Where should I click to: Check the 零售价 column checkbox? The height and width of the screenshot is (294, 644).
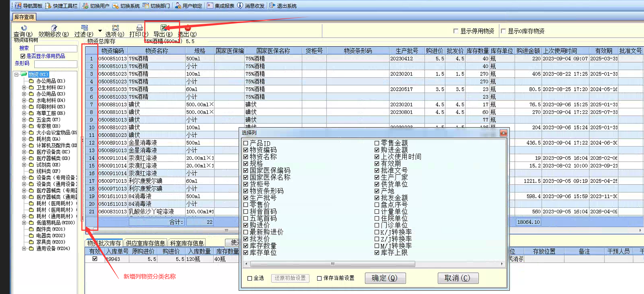point(246,205)
